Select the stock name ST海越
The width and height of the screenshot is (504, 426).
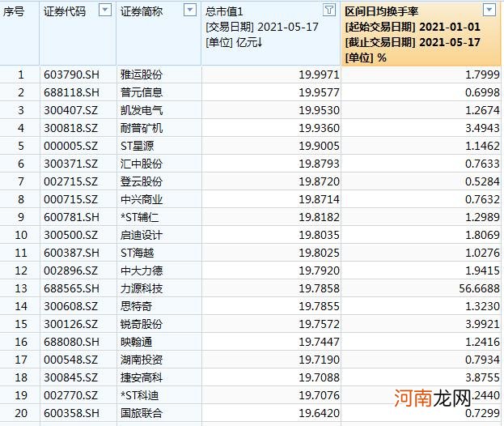(x=138, y=253)
